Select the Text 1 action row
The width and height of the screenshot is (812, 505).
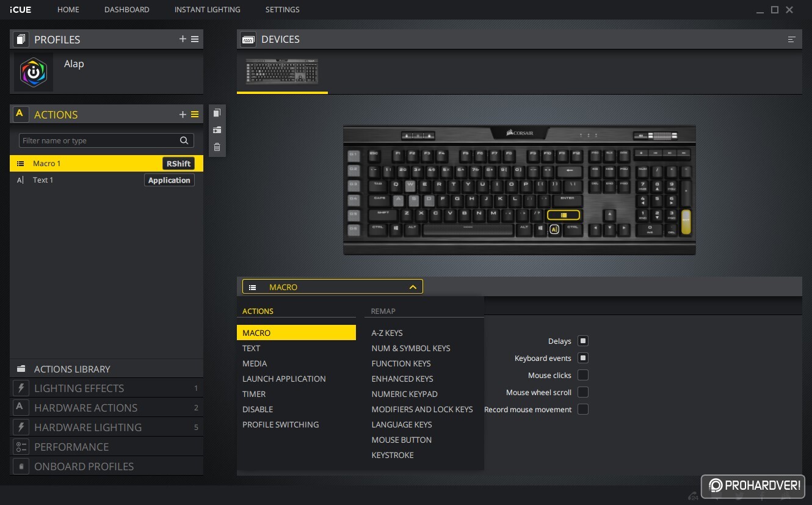pyautogui.click(x=106, y=180)
